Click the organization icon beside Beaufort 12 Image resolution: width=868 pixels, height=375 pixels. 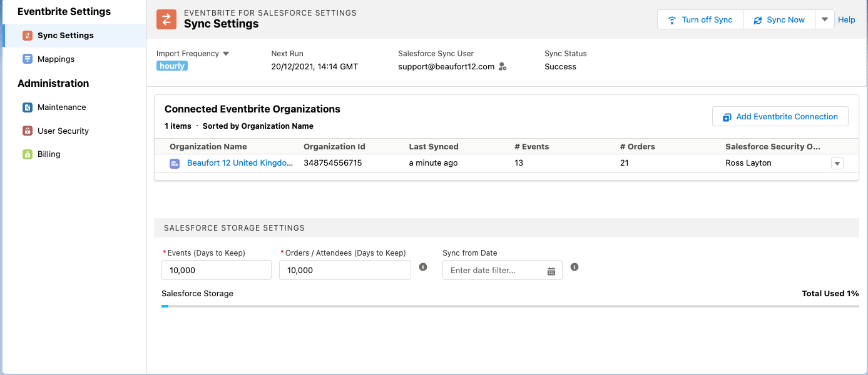(x=175, y=163)
